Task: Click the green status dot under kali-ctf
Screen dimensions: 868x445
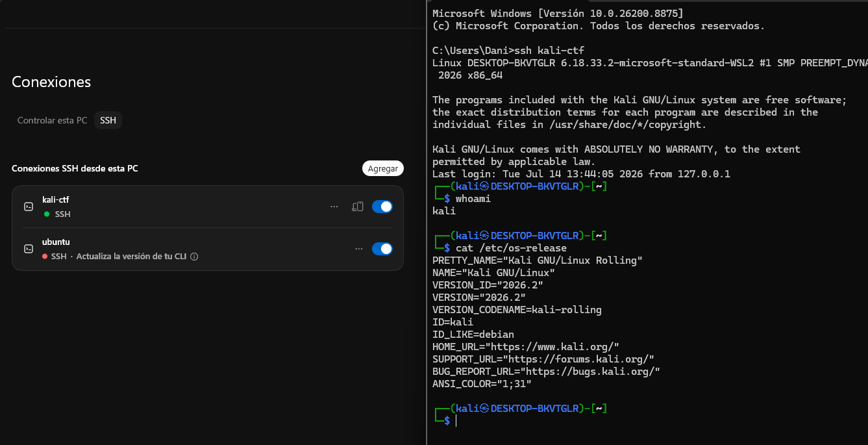Action: (47, 214)
